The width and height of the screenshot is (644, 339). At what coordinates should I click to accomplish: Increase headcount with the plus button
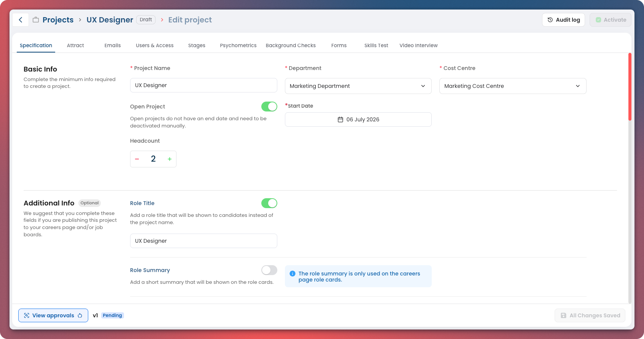click(x=170, y=159)
